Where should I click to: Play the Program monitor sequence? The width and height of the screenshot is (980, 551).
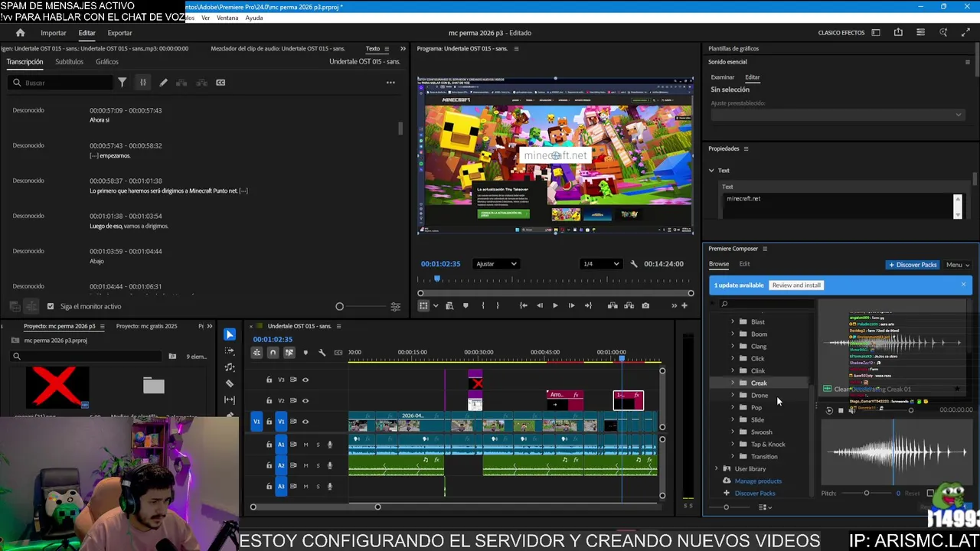[555, 305]
